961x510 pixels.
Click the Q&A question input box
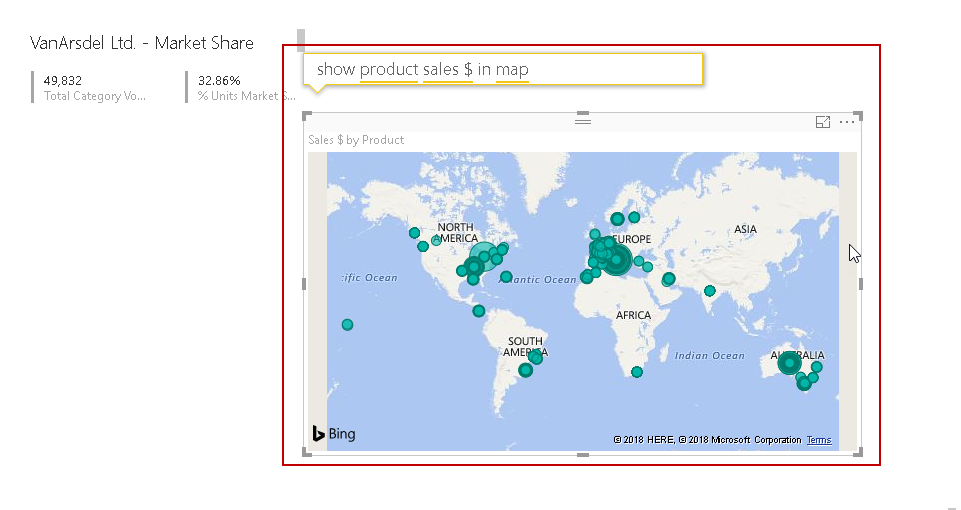click(x=503, y=69)
